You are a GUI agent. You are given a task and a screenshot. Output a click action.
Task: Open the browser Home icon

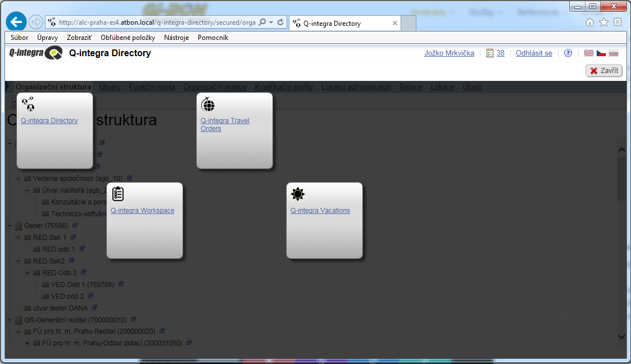(x=590, y=22)
